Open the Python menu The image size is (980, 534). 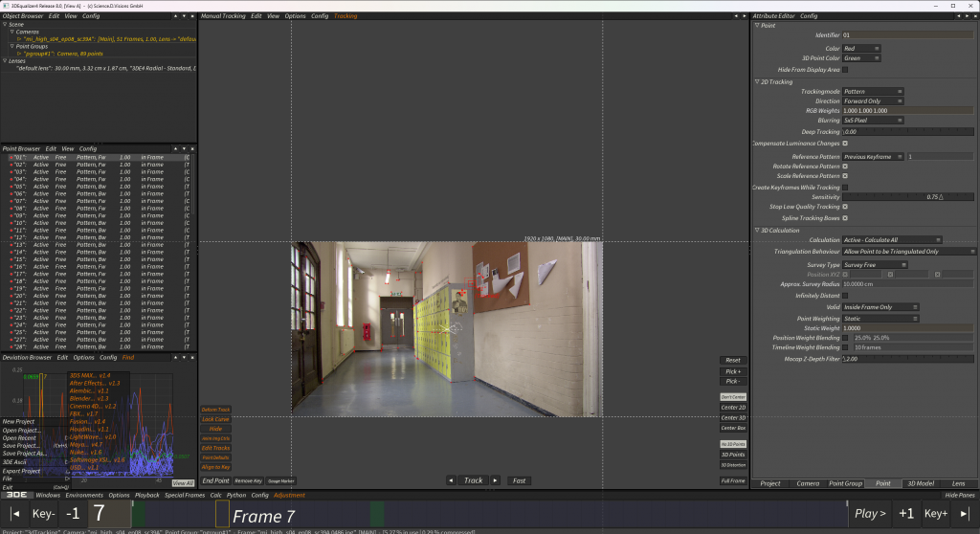[x=236, y=495]
